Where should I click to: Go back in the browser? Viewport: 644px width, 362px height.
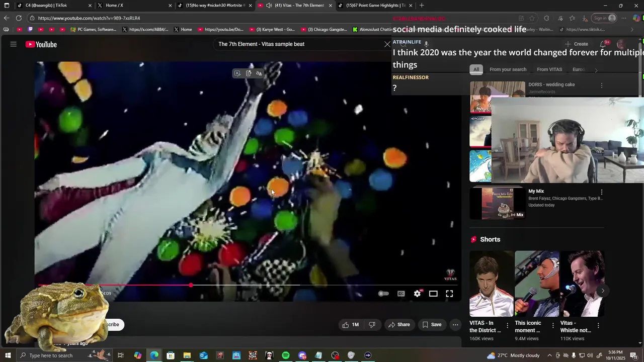7,18
